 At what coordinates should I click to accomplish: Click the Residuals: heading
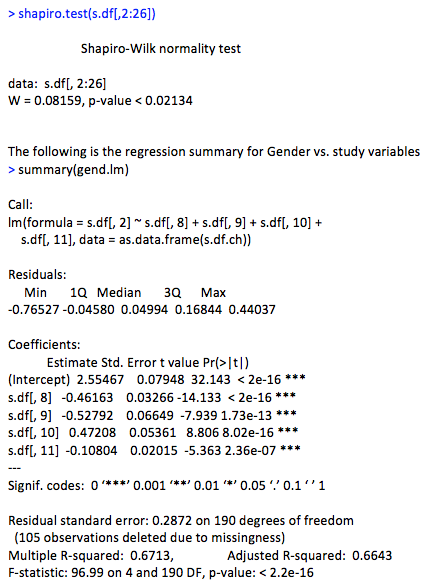[x=37, y=275]
